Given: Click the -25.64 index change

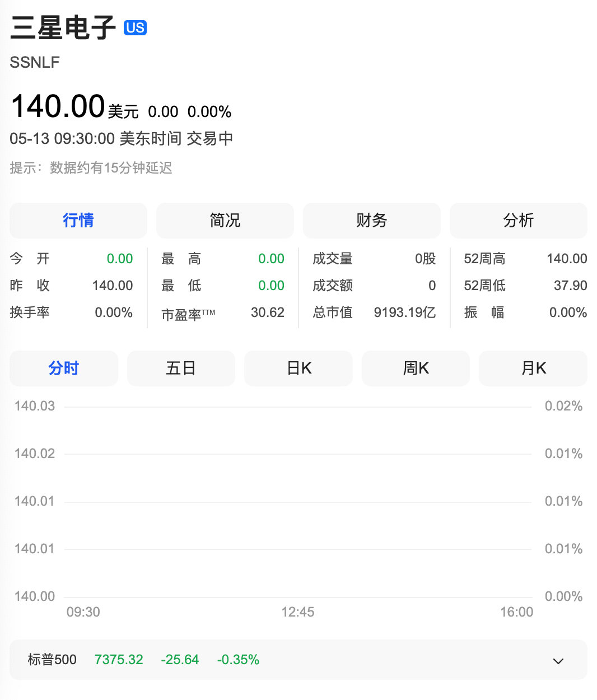Looking at the screenshot, I should pos(180,660).
